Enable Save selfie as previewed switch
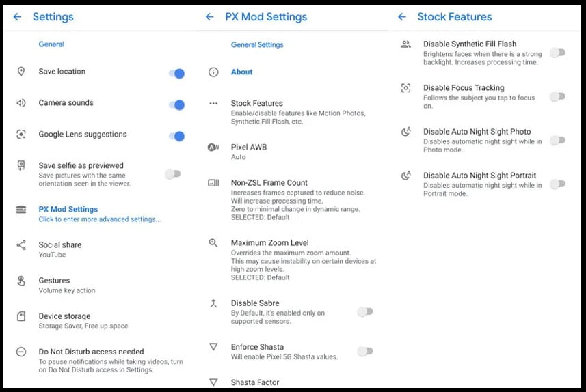This screenshot has height=392, width=586. pyautogui.click(x=173, y=174)
